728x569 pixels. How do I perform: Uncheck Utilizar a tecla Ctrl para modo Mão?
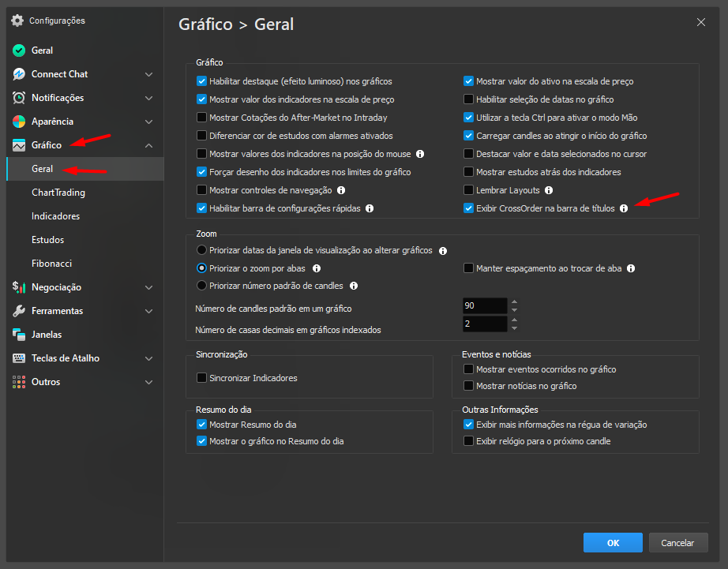[468, 118]
